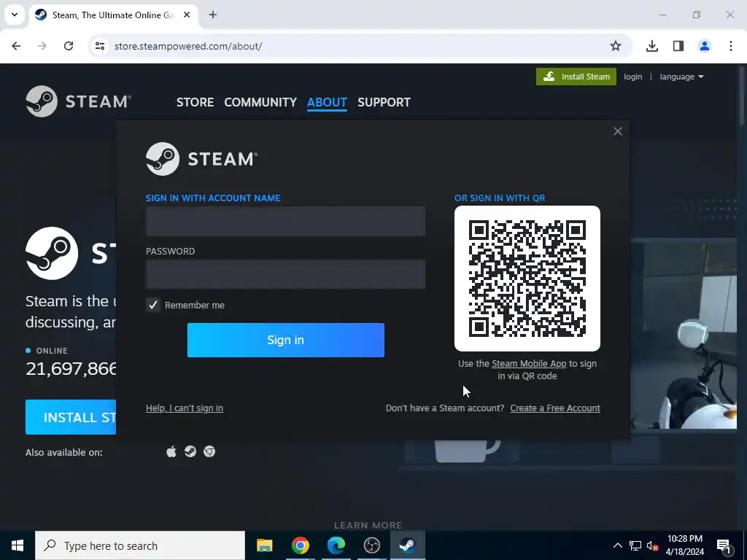The image size is (747, 560).
Task: Go back to the previous page
Action: pyautogui.click(x=16, y=46)
